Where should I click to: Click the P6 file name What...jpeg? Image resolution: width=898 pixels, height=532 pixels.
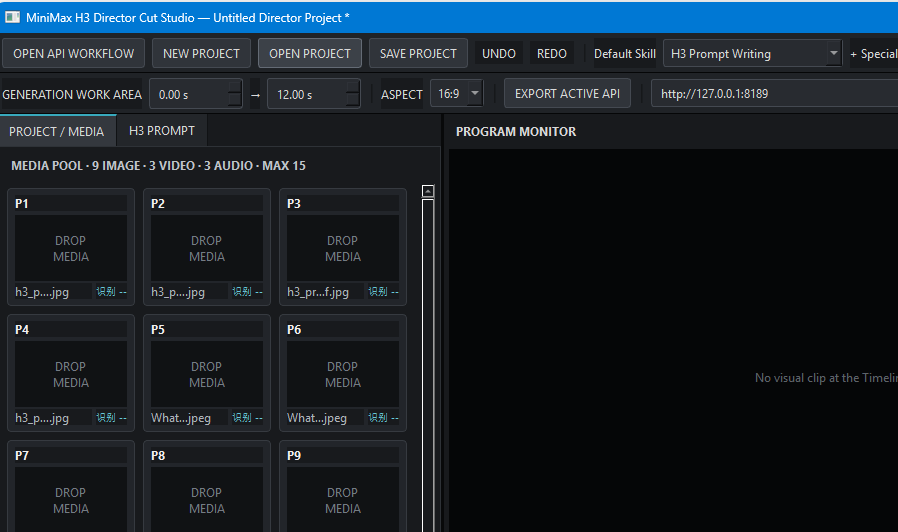point(317,418)
